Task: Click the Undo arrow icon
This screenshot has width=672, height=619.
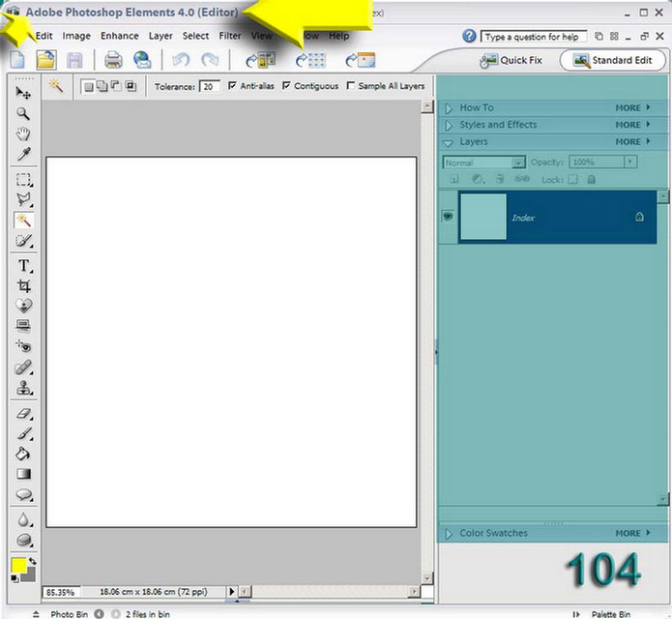Action: pos(181,60)
